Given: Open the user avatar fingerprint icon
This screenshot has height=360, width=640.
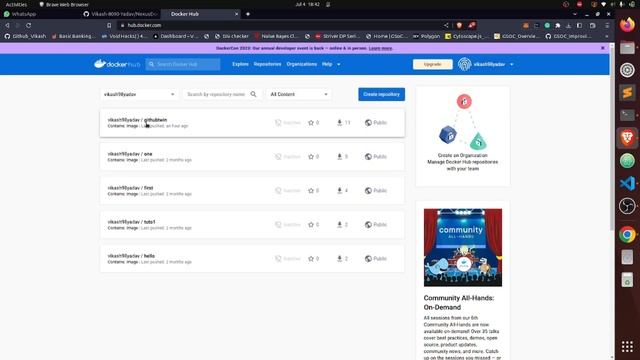Looking at the screenshot, I should (464, 64).
